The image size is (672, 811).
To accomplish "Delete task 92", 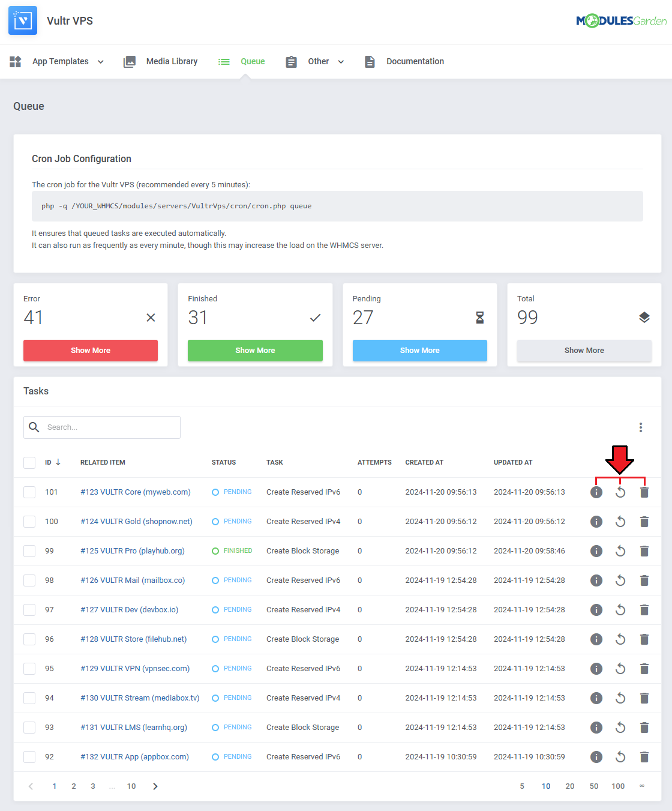I will pos(644,757).
